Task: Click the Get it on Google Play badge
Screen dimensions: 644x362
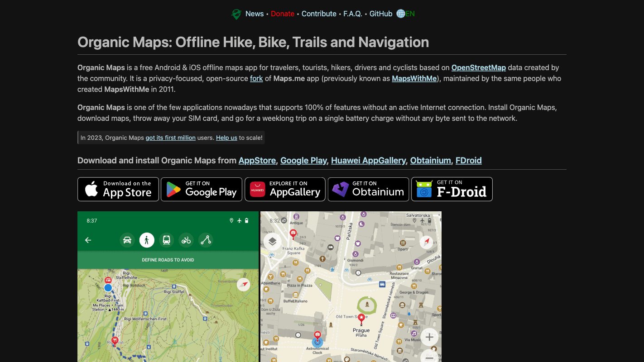Action: 202,189
